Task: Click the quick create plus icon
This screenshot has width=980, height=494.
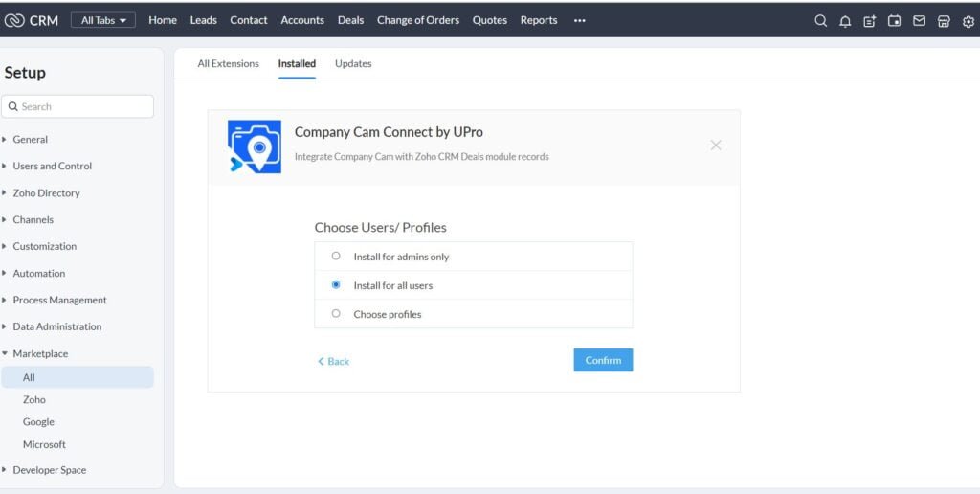Action: click(x=869, y=21)
